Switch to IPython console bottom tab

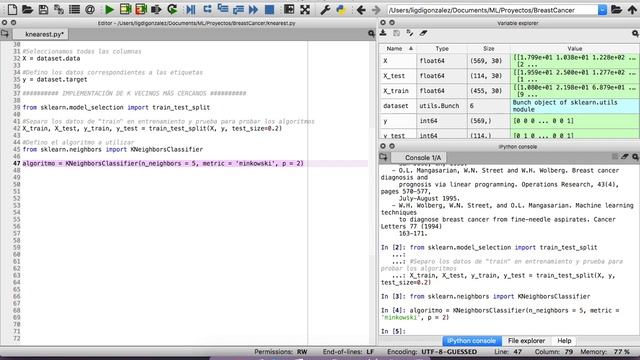click(471, 340)
